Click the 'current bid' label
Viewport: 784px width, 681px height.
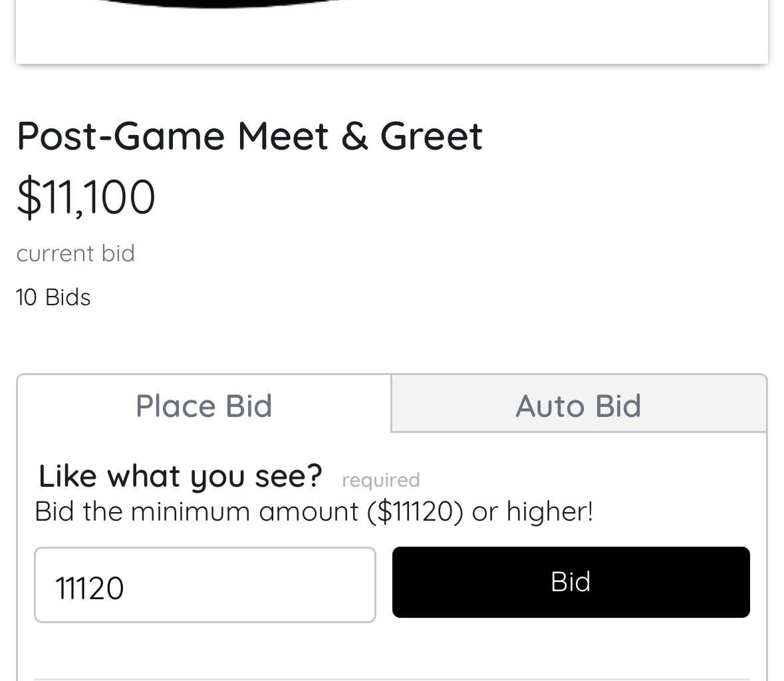click(75, 253)
